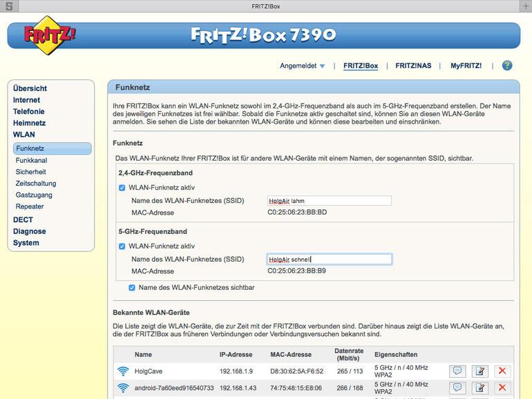Click IP address 192.168.1.43
Viewport: 532px width, 399px height.
(238, 388)
